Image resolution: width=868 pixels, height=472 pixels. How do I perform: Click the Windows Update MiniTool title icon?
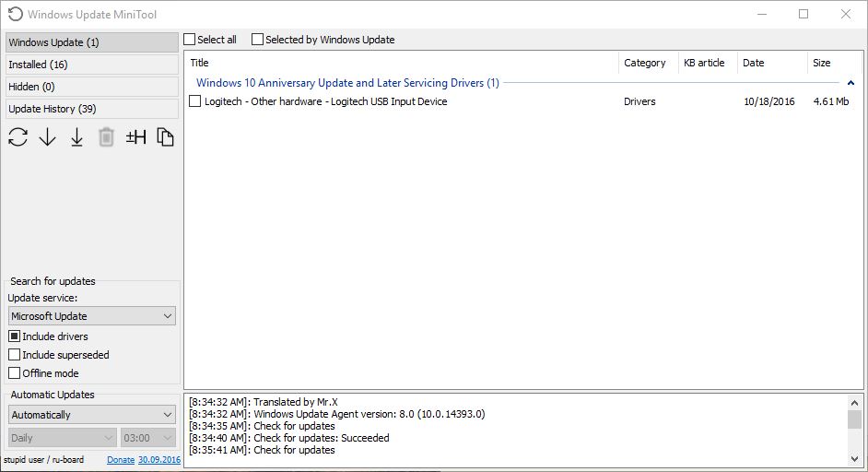tap(16, 15)
